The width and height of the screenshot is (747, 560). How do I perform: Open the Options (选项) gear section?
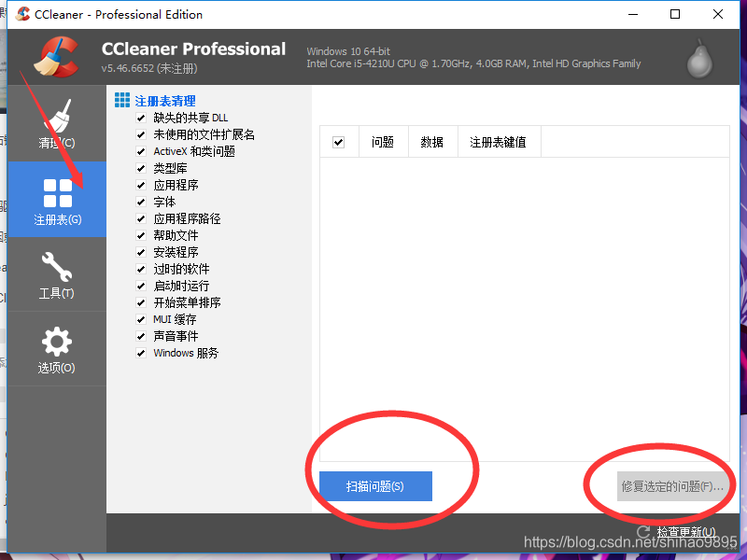[x=57, y=349]
